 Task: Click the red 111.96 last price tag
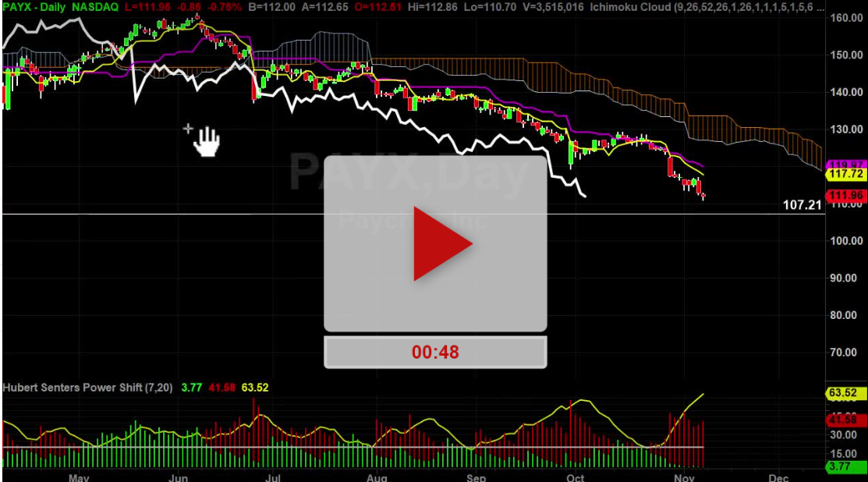pos(845,195)
